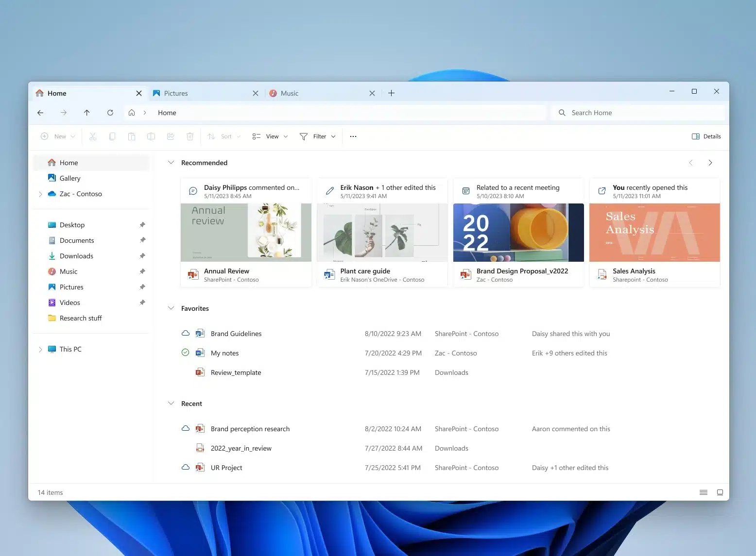
Task: Open a new File Explorer tab
Action: [x=392, y=93]
